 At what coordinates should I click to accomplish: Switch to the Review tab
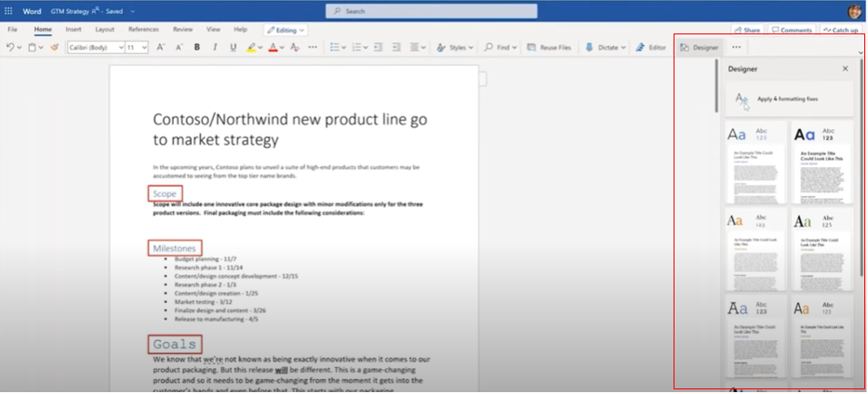pos(182,30)
